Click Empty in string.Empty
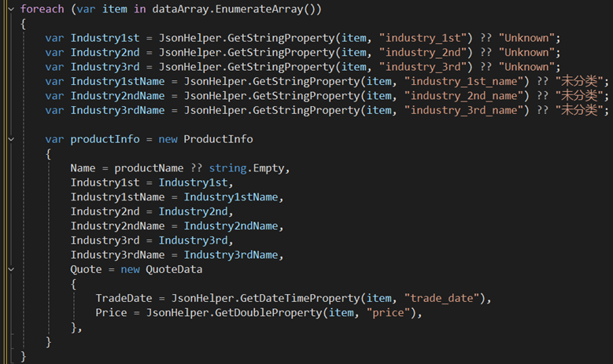613x364 pixels. click(x=268, y=168)
